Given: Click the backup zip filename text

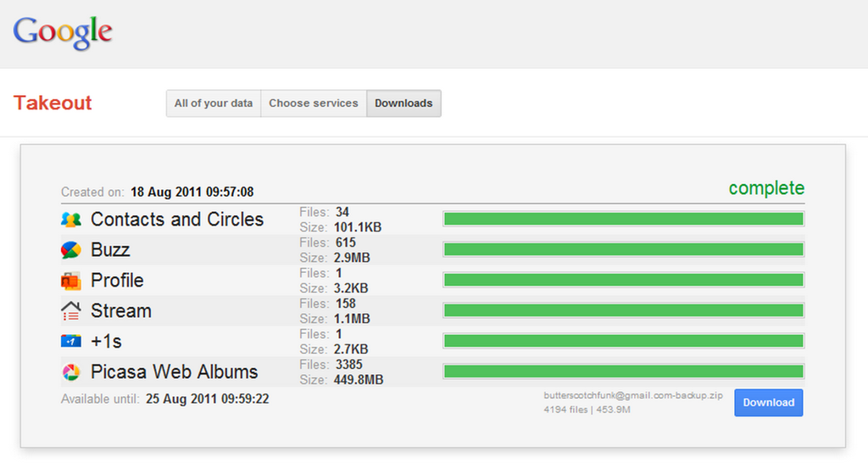Looking at the screenshot, I should [633, 395].
